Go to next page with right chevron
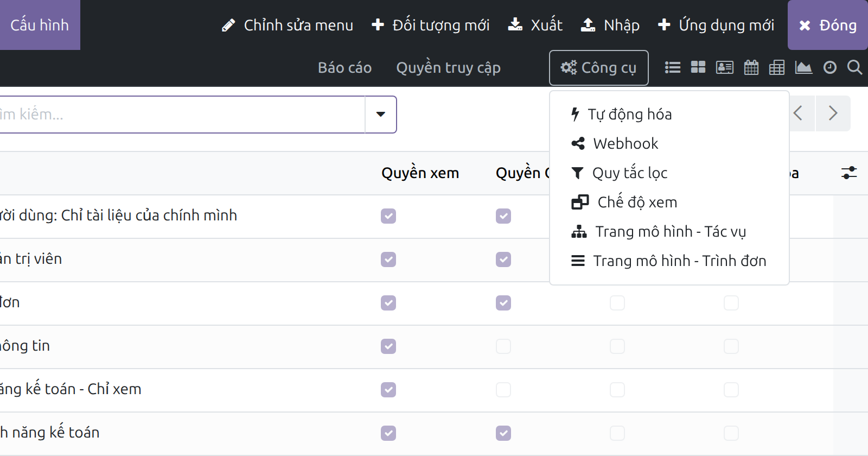 (833, 113)
